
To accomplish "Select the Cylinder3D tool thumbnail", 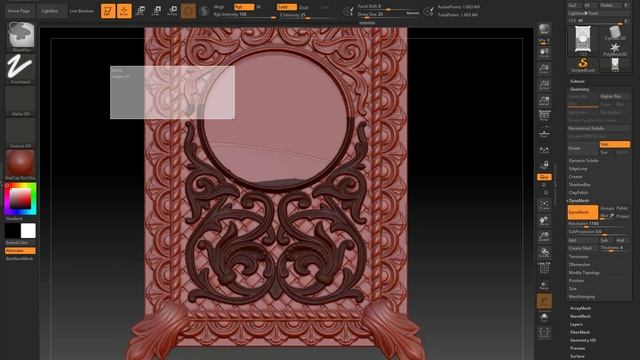I will click(x=615, y=33).
